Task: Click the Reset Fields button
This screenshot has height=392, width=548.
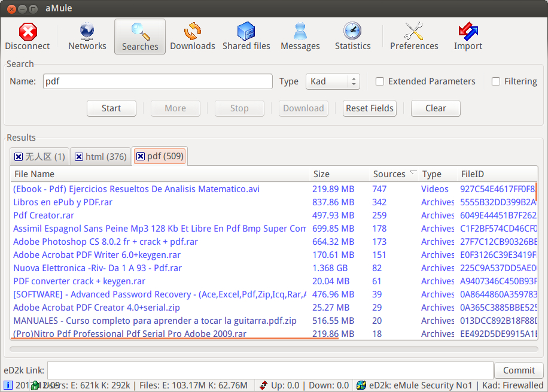Action: (369, 108)
